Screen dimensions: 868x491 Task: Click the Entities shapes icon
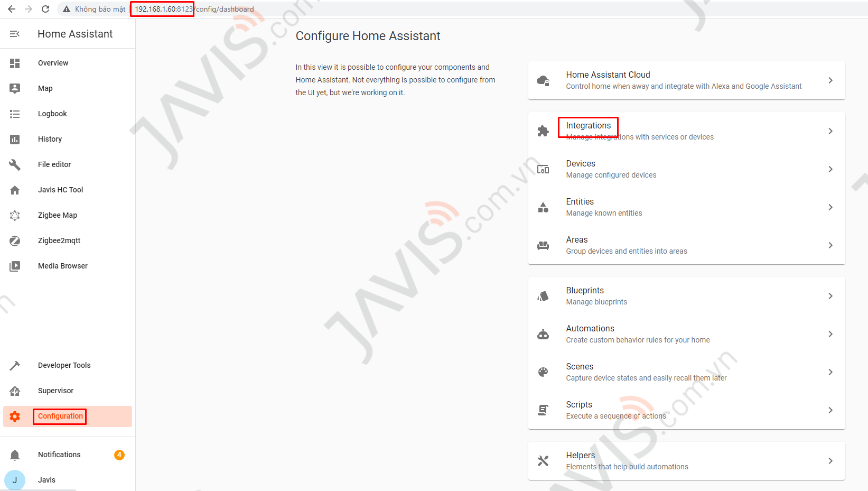pos(543,207)
